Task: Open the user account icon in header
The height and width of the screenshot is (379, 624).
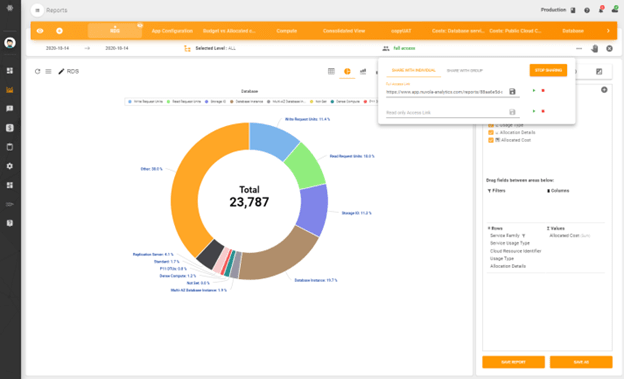Action: 615,9
